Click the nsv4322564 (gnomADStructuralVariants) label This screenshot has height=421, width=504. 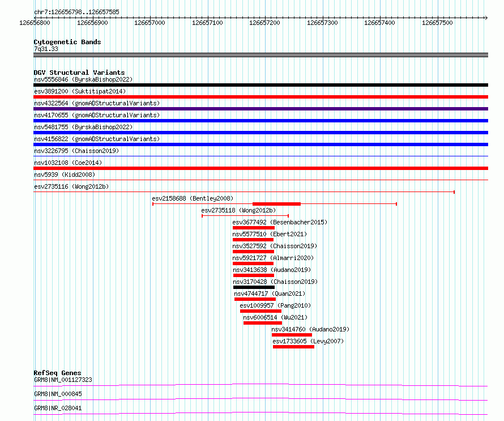97,103
